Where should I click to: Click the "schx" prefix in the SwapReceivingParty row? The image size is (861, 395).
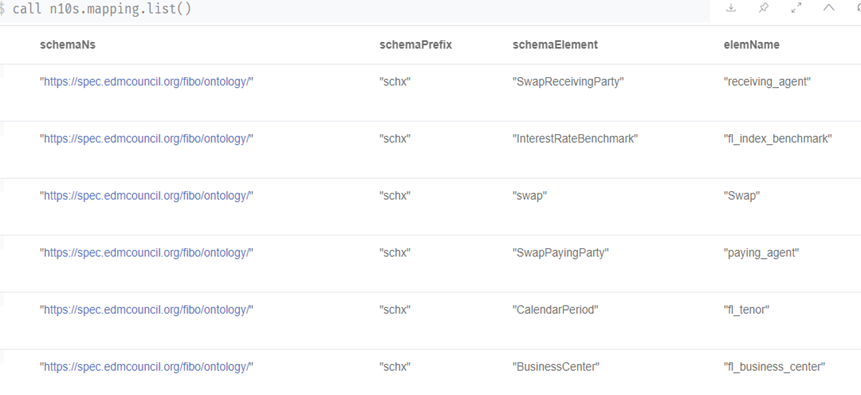point(395,82)
